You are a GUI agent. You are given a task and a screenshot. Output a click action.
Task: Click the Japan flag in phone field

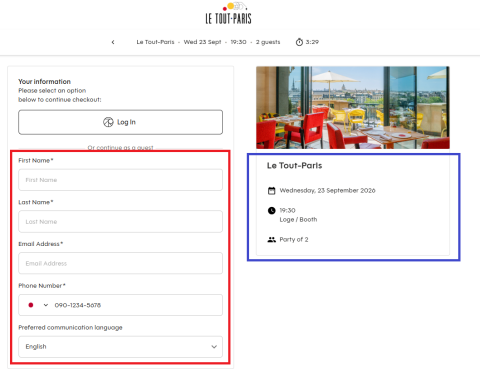[x=31, y=305]
